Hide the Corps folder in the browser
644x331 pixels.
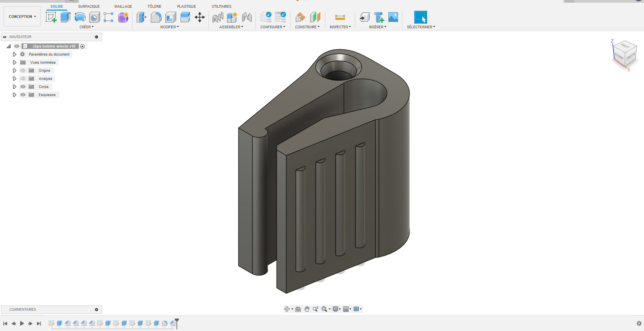(23, 87)
